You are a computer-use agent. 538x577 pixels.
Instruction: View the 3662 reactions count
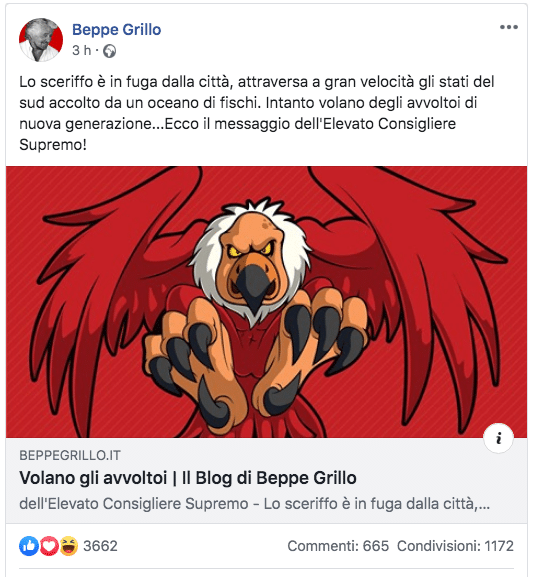tap(100, 546)
